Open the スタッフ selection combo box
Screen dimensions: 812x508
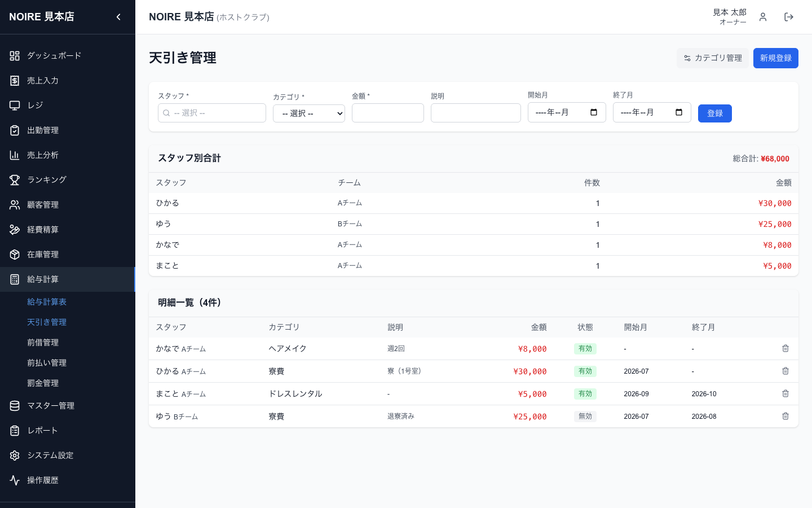click(x=212, y=113)
